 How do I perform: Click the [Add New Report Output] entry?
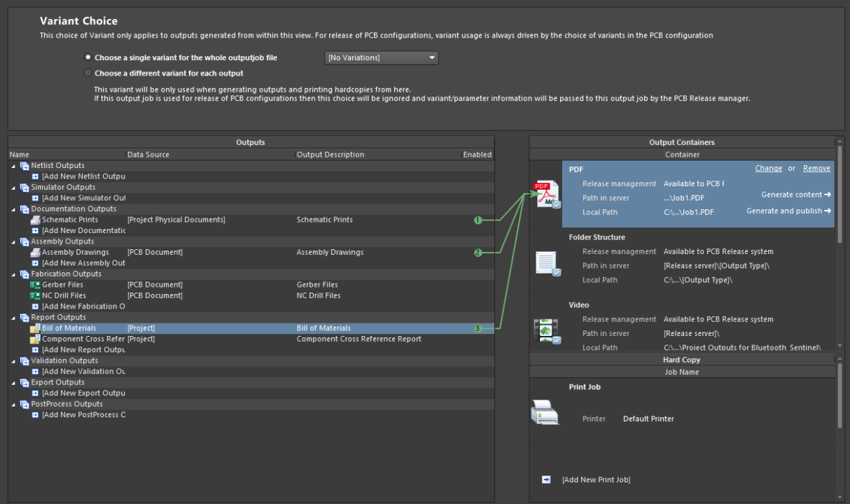84,350
